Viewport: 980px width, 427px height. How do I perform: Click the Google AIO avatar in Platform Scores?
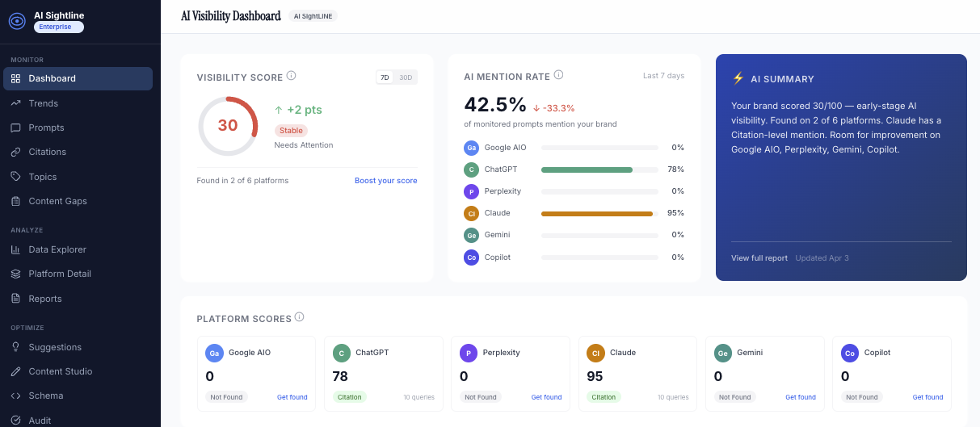point(214,353)
